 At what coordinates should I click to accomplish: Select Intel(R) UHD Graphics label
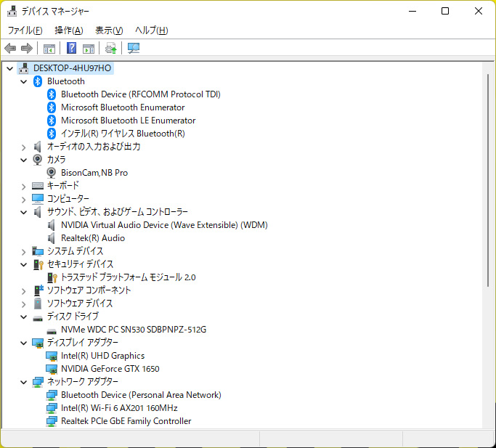103,356
